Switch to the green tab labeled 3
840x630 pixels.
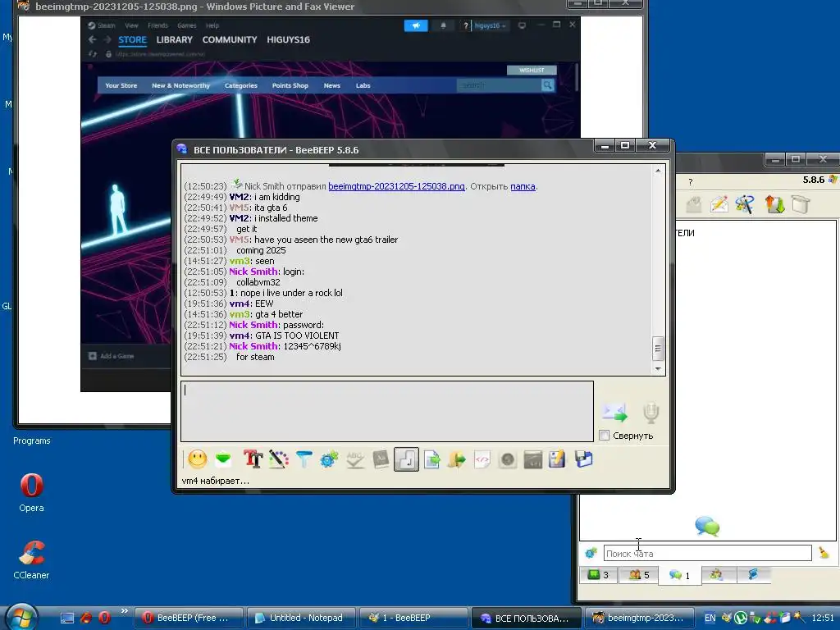pyautogui.click(x=598, y=575)
